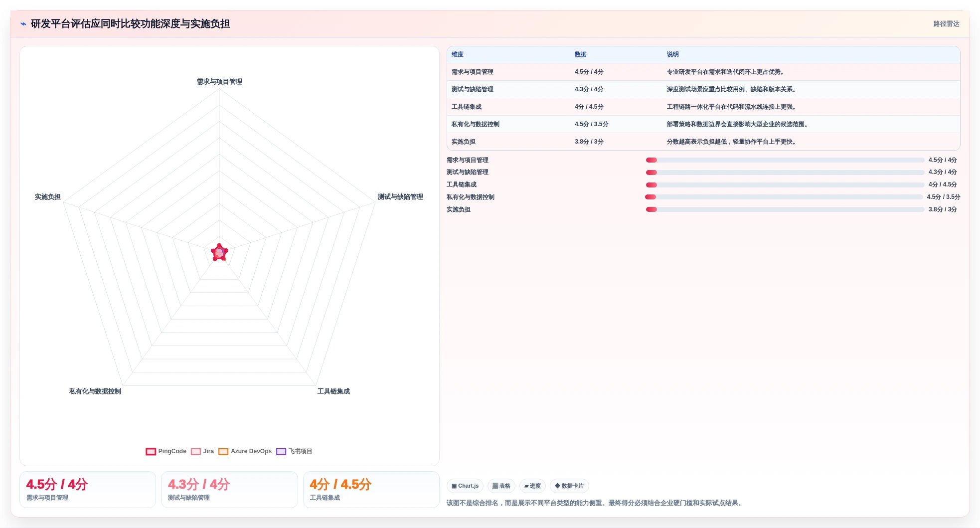Click the description 专业研发平台在需求和迭代闭环上更占优势
Image resolution: width=980 pixels, height=528 pixels.
[x=726, y=72]
